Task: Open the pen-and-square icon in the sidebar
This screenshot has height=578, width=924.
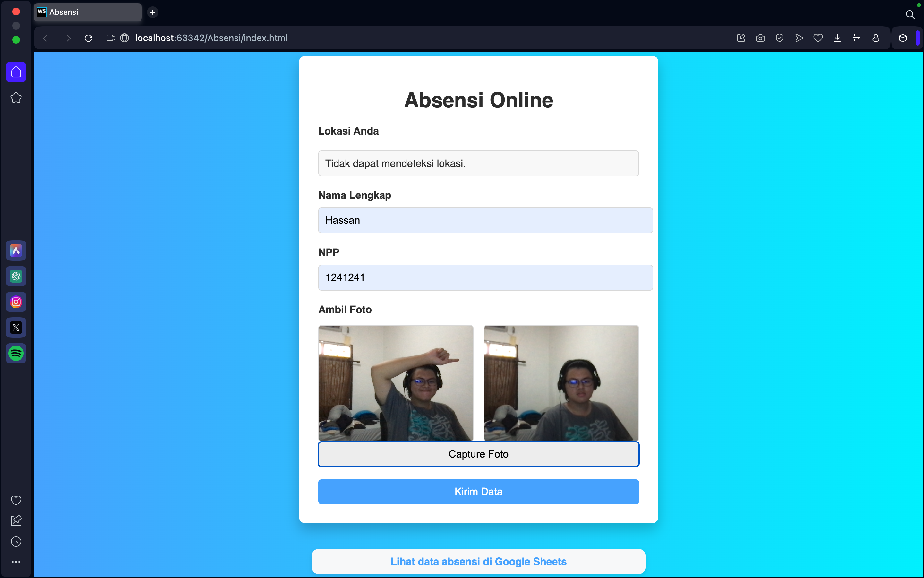Action: [x=16, y=521]
